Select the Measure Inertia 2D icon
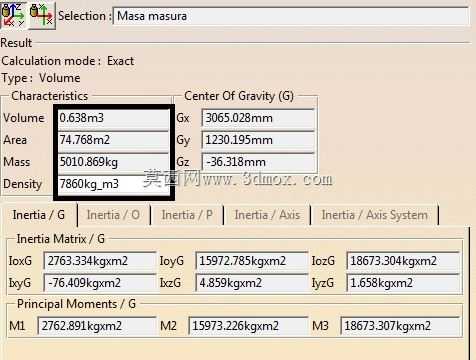Image resolution: width=476 pixels, height=360 pixels. (x=41, y=15)
